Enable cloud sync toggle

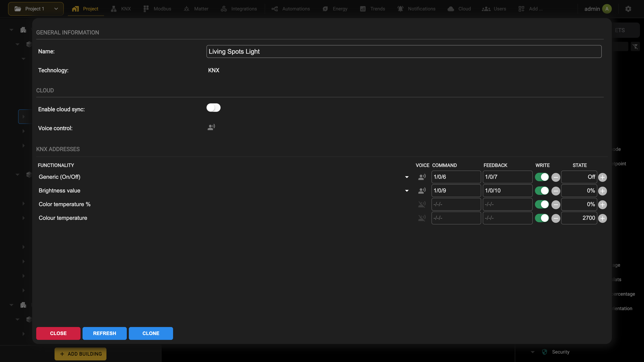tap(214, 108)
